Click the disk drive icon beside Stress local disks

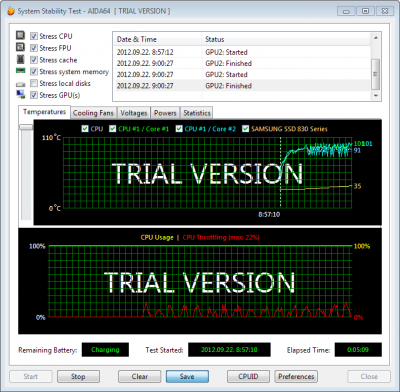[x=21, y=84]
